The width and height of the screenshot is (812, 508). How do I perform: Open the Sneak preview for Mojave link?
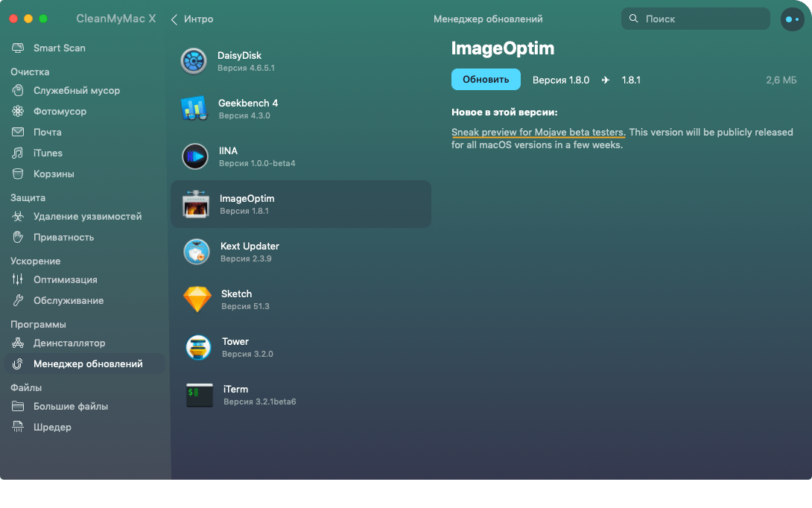538,132
